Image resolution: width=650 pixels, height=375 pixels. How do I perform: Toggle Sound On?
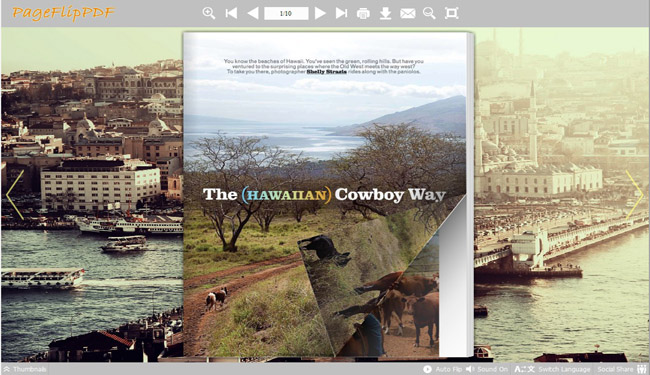[x=486, y=369]
